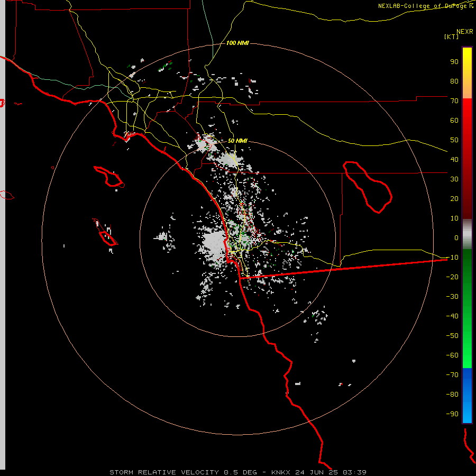
Task: Click the -50 value on velocity scale
Action: click(x=452, y=336)
